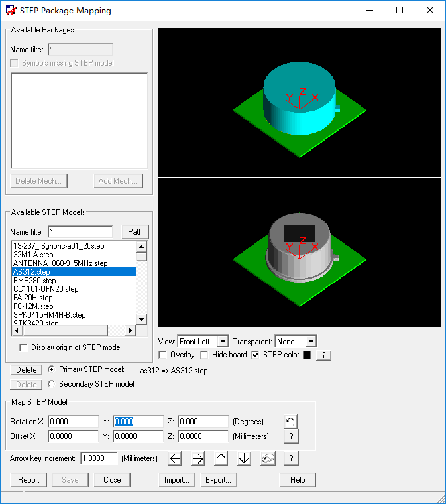The image size is (446, 504).
Task: Click Rotation X input field
Action: click(73, 422)
